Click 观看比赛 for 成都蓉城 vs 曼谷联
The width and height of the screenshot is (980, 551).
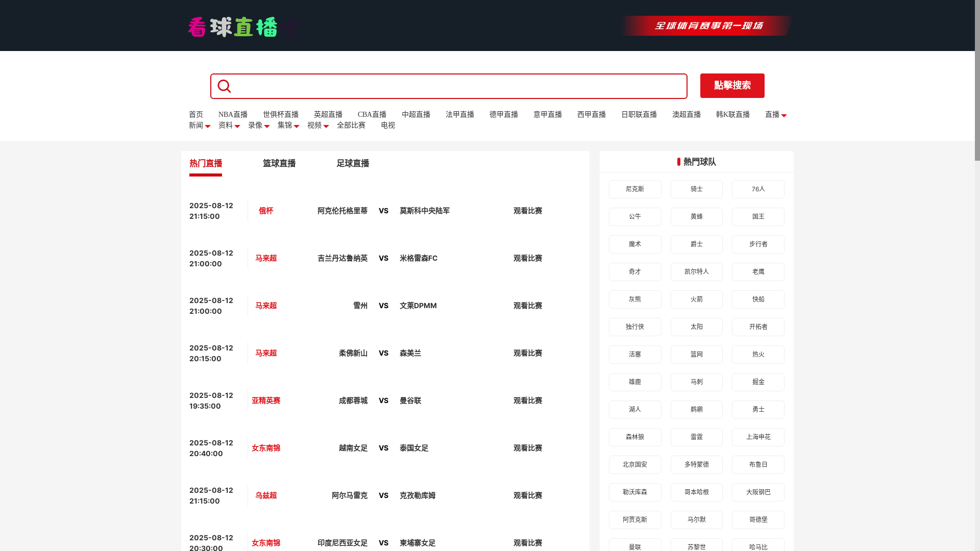(528, 401)
